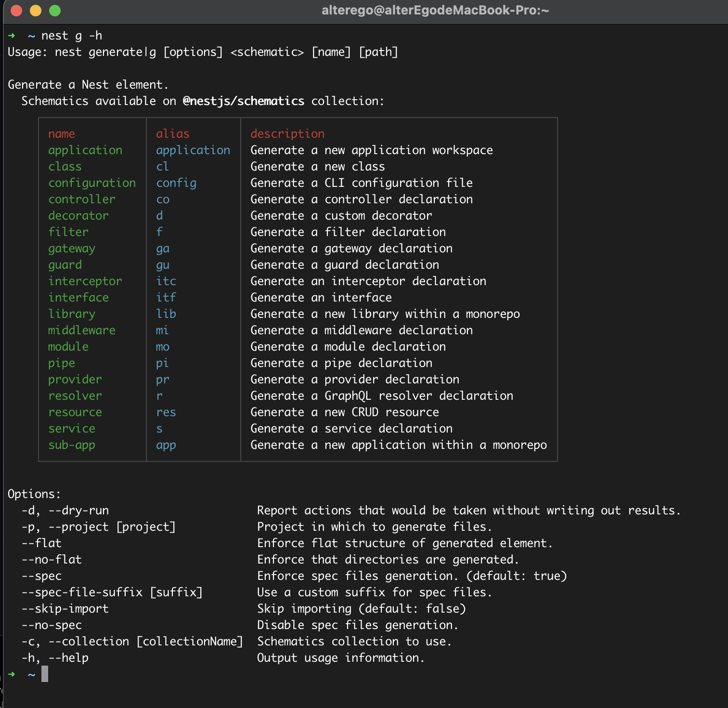This screenshot has width=728, height=708.
Task: Click the '-h, --help' option
Action: (x=55, y=658)
